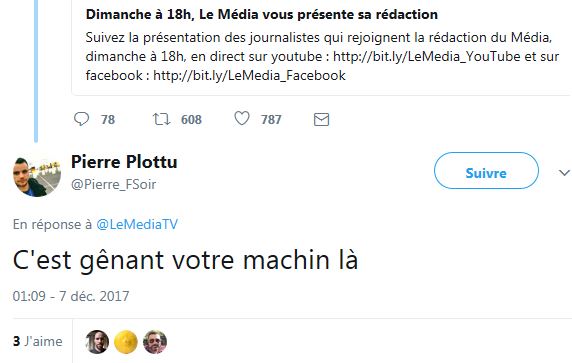This screenshot has width=572, height=363.
Task: Click the 78 replies count
Action: [x=108, y=120]
